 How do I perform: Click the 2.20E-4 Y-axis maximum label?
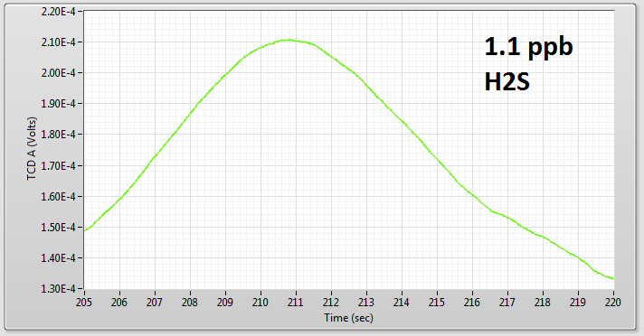click(58, 12)
